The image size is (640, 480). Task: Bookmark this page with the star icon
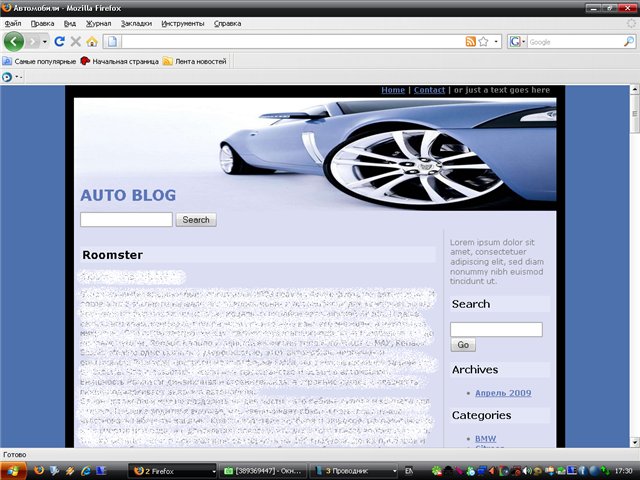483,41
